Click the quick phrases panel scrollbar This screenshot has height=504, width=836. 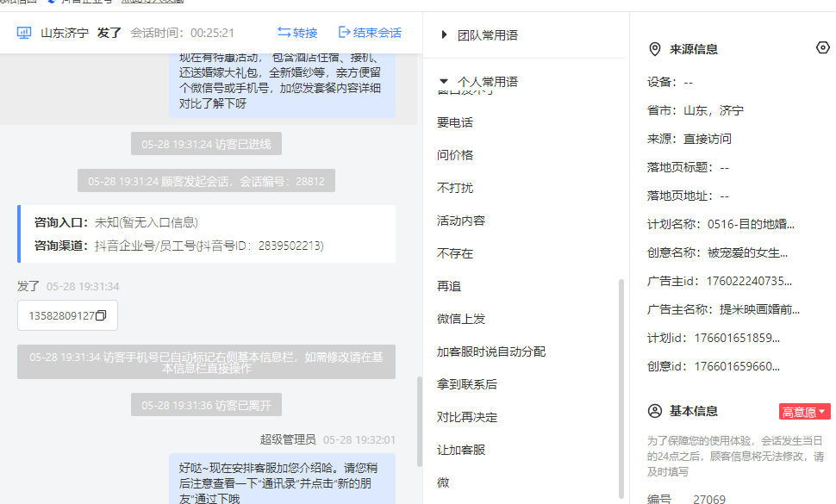click(621, 388)
